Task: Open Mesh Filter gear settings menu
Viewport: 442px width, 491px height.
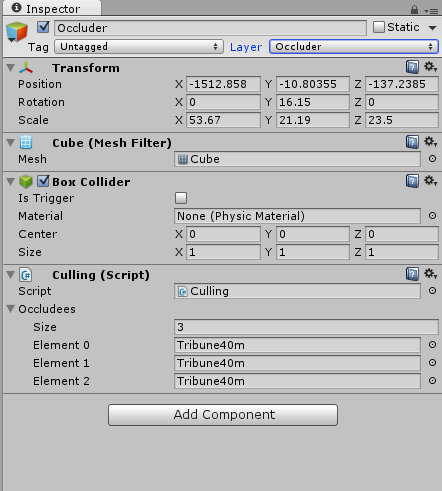Action: pos(430,142)
